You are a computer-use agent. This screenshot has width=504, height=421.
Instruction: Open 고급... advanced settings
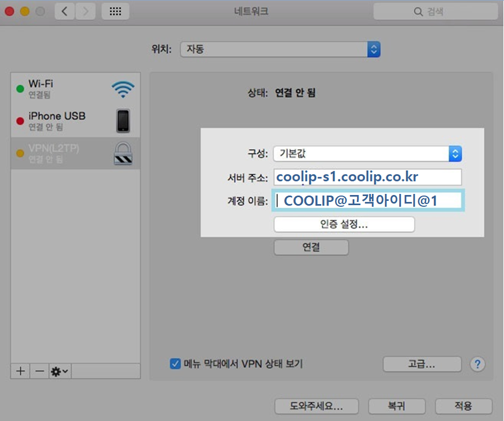(x=422, y=364)
